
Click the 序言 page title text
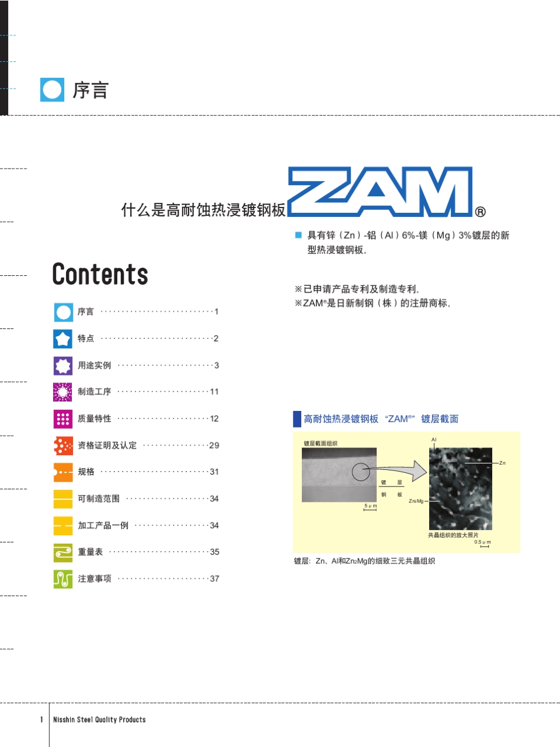coord(90,90)
